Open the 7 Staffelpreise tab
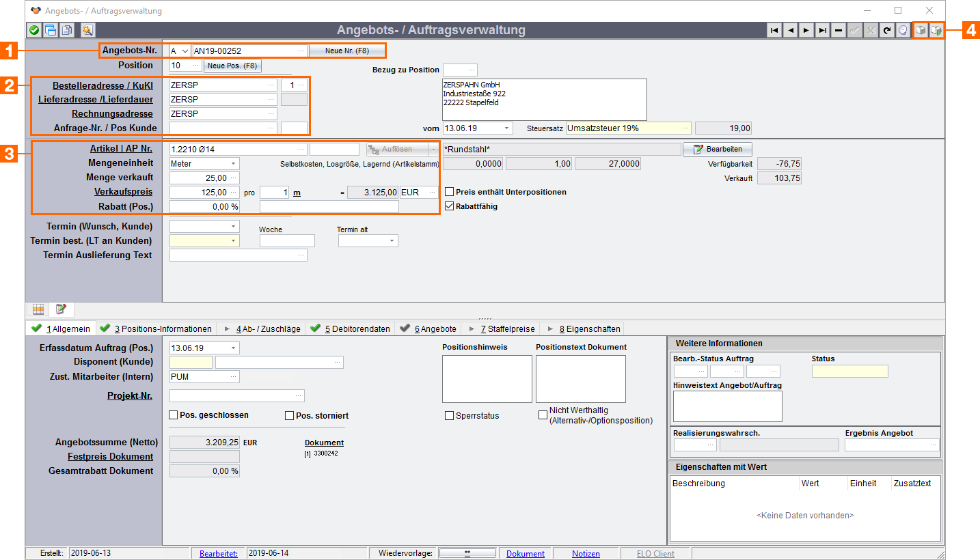The width and height of the screenshot is (980, 560). 502,328
